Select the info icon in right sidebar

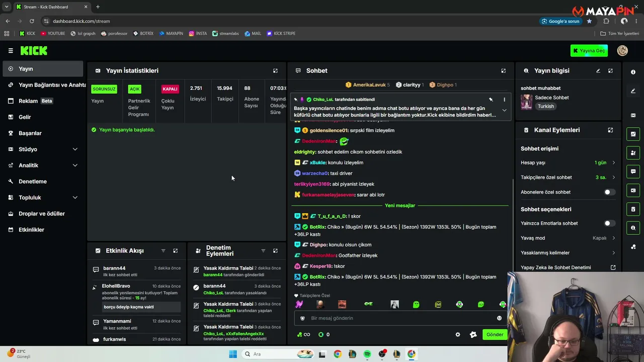tap(633, 72)
